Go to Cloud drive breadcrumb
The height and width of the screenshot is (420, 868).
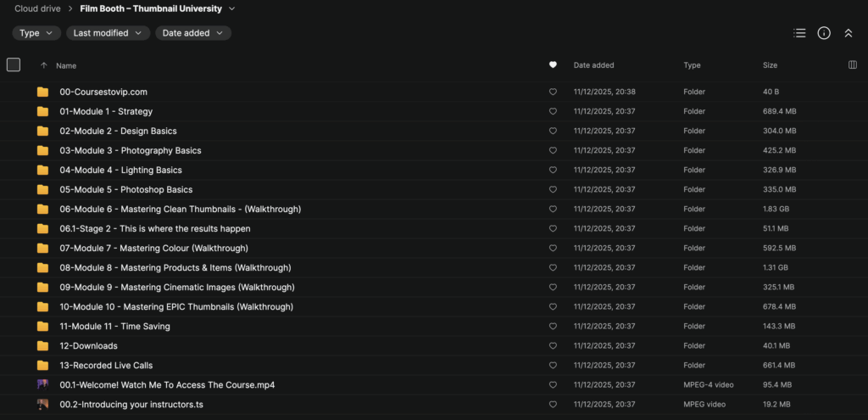[38, 9]
